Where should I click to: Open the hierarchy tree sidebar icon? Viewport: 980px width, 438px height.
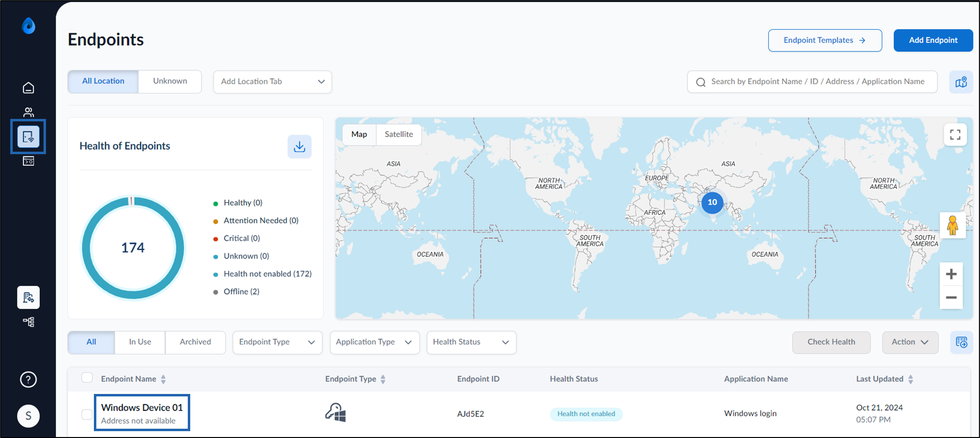pos(28,322)
